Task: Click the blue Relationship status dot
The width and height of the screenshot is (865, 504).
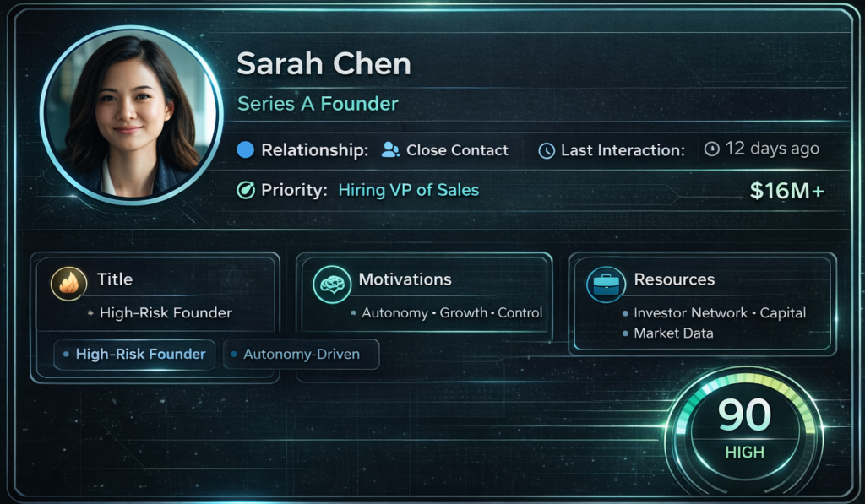Action: pyautogui.click(x=246, y=150)
